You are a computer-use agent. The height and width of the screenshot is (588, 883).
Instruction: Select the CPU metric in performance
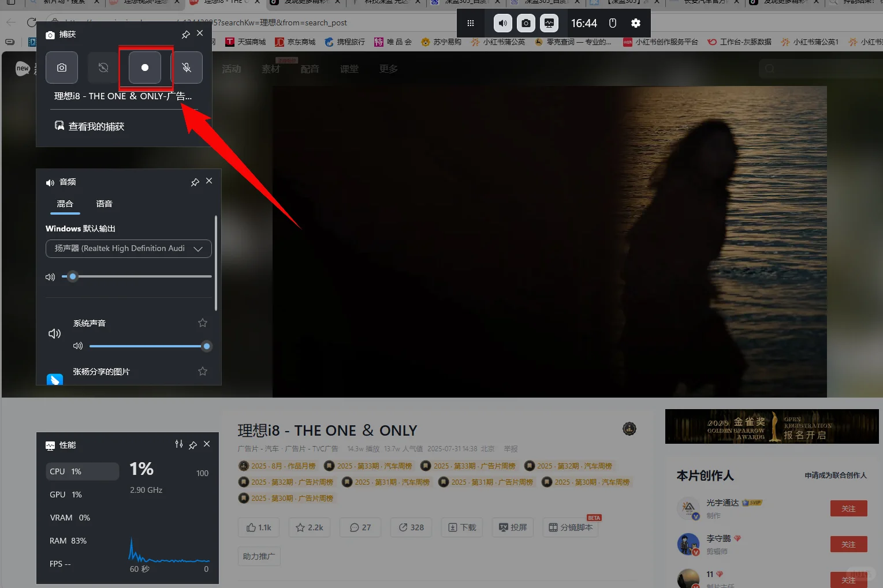(x=83, y=471)
